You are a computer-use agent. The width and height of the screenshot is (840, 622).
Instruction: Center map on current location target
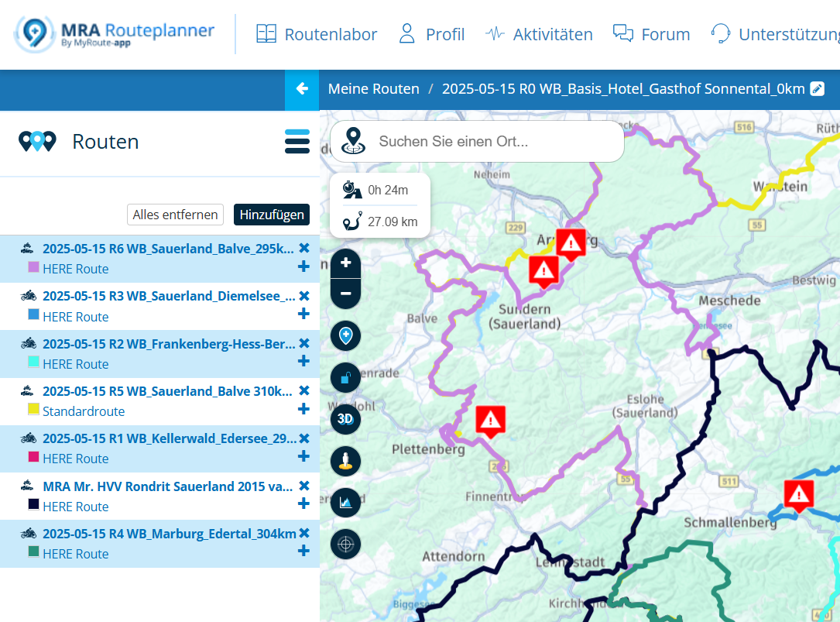pos(345,544)
